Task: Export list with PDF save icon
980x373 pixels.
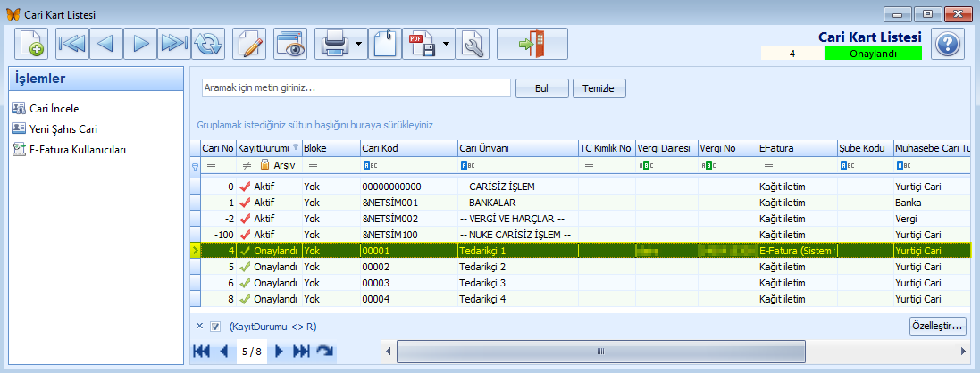Action: 421,44
